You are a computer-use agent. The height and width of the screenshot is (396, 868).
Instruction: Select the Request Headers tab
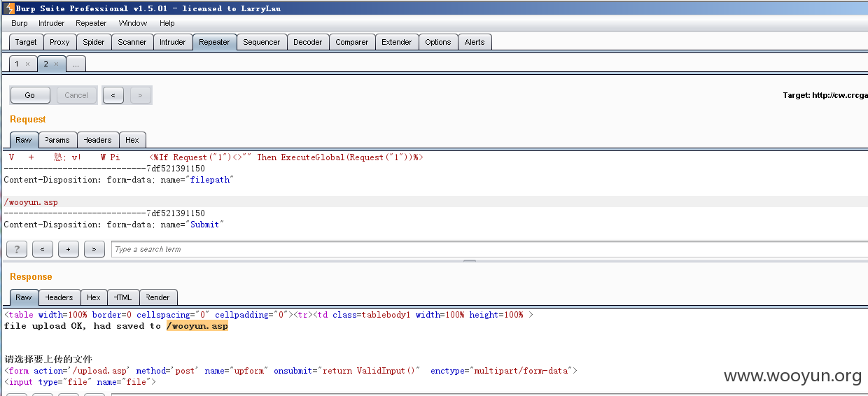[98, 140]
